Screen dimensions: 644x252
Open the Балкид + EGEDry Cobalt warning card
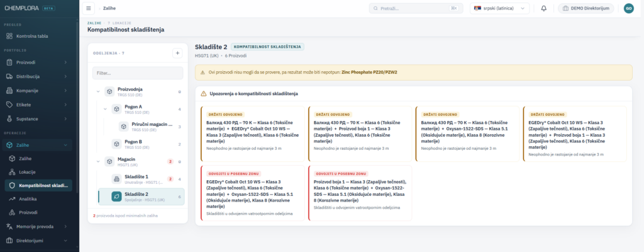click(x=253, y=134)
